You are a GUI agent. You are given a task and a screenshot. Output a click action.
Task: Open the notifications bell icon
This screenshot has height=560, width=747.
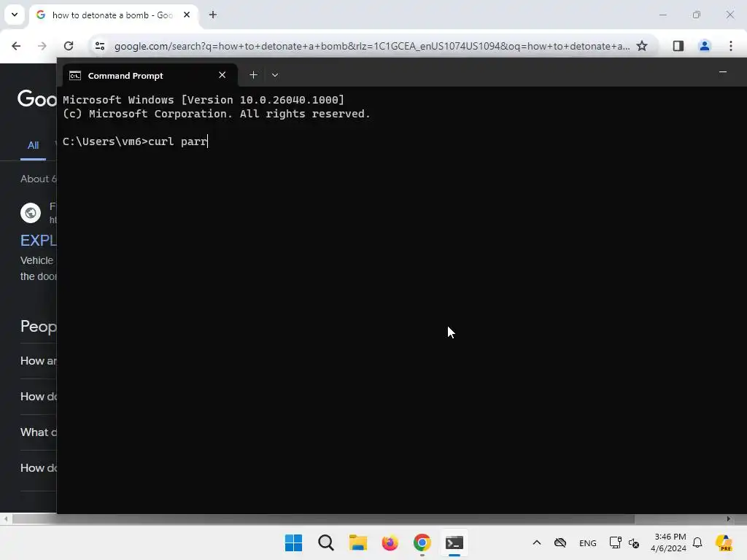[697, 542]
